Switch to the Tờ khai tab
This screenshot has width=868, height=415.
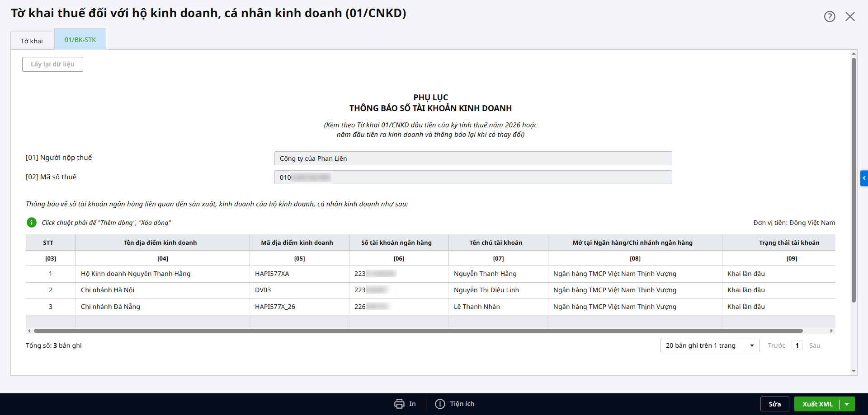tap(32, 41)
